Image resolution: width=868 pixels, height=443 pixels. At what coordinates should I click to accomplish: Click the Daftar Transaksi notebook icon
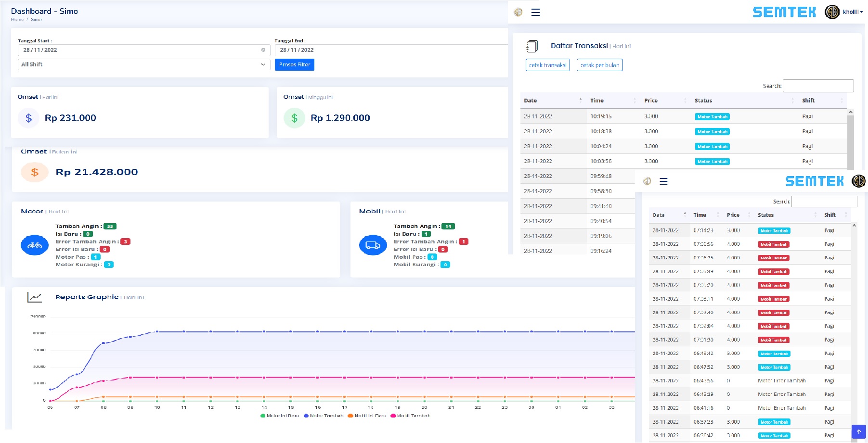(x=532, y=46)
